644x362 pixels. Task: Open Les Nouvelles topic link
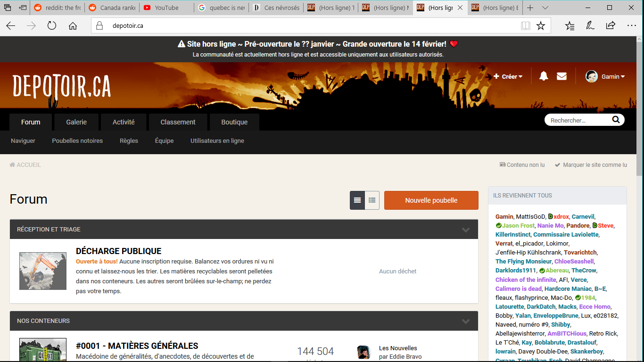tap(398, 348)
